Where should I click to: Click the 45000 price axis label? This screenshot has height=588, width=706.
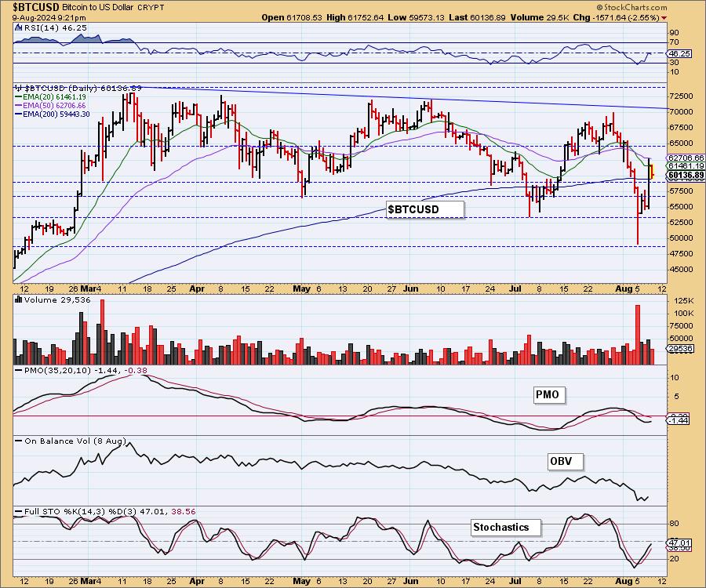click(681, 270)
